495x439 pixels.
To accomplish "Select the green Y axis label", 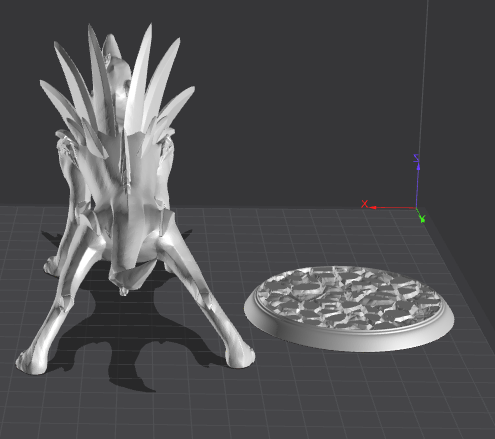I will (x=423, y=219).
